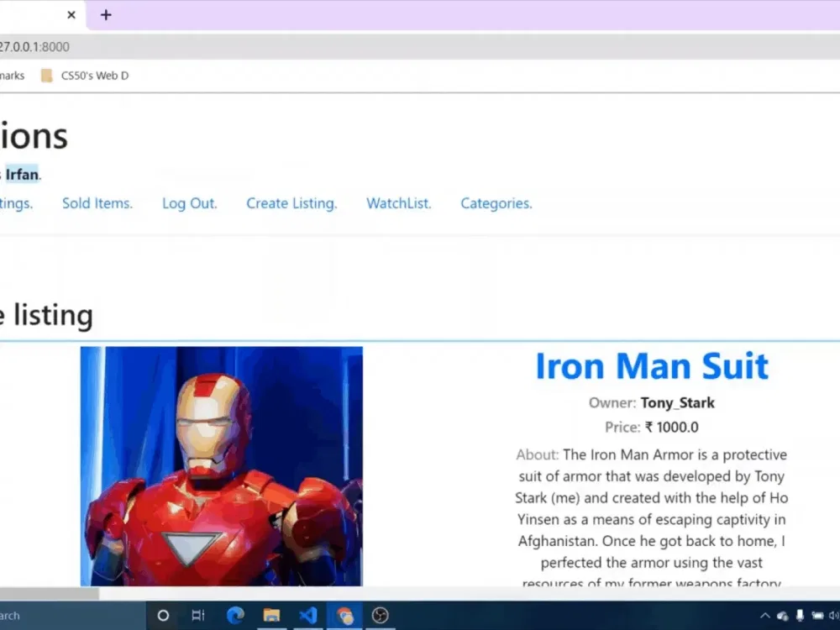Click the Iron Man suit image
This screenshot has height=630, width=840.
click(221, 466)
